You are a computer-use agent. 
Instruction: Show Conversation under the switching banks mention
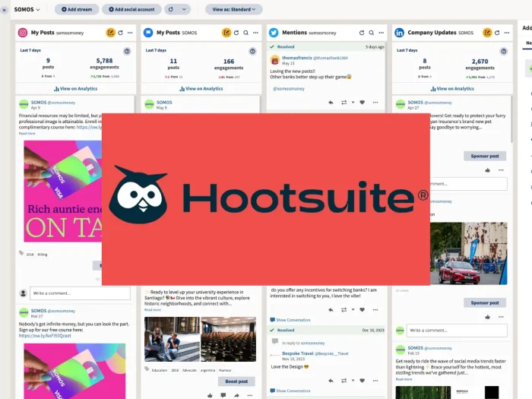click(290, 320)
